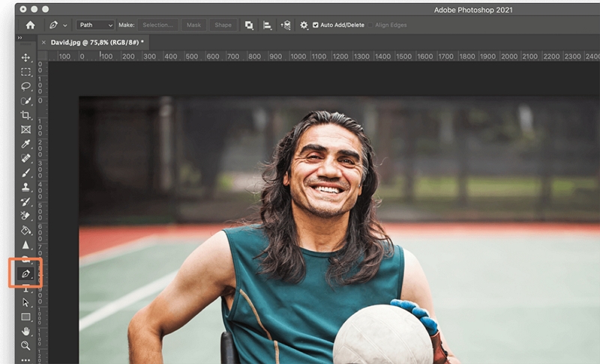Open the path operations button
Screen dimensions: 600x364
[x=249, y=25]
